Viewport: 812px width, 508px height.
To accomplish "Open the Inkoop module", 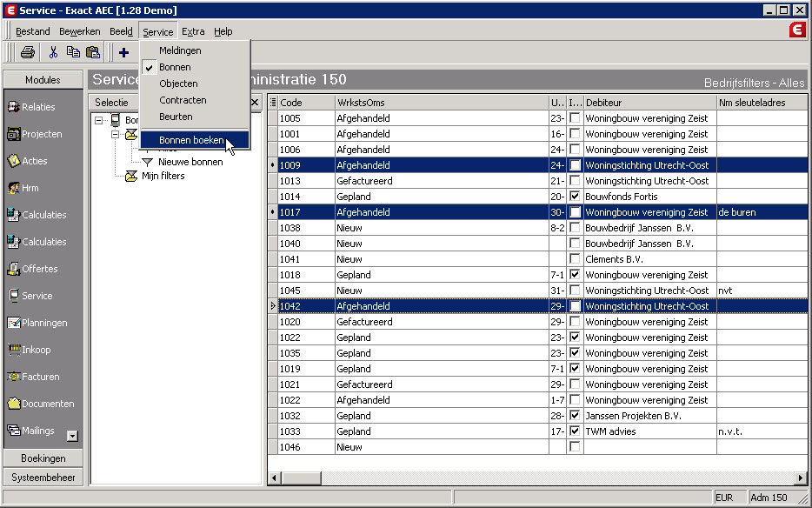I will tap(30, 350).
